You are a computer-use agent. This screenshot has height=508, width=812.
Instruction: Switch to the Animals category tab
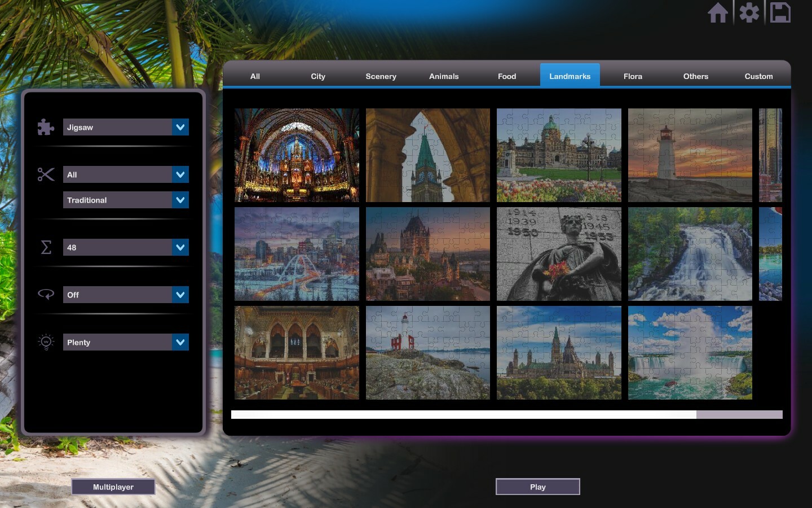[444, 76]
